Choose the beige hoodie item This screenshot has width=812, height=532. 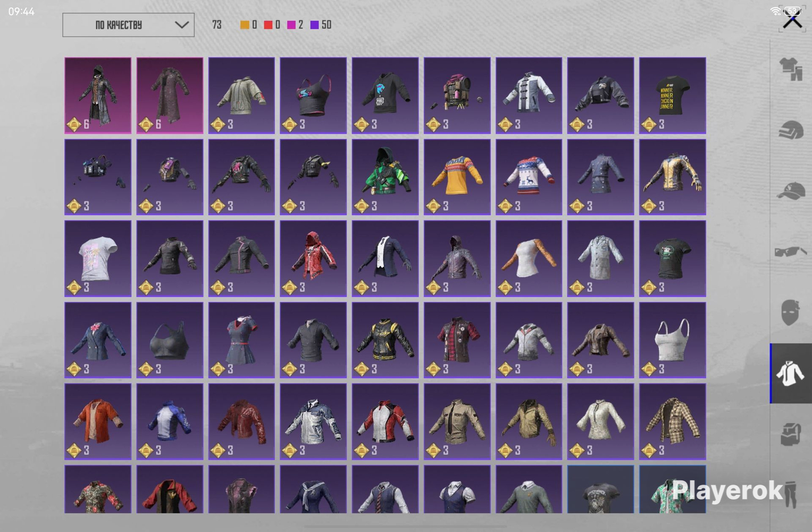[x=241, y=96]
